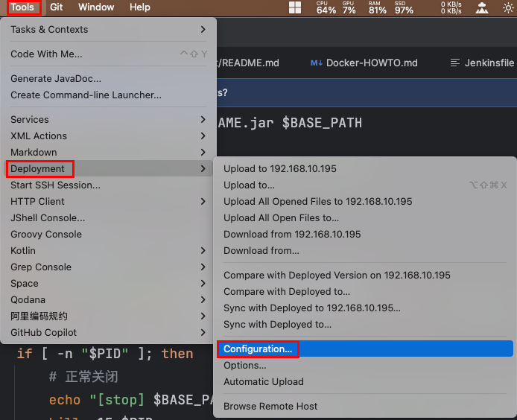Viewport: 517px width, 420px height.
Task: Click the Markdown icon on Docker-HOWTO.md tab
Action: [x=316, y=63]
